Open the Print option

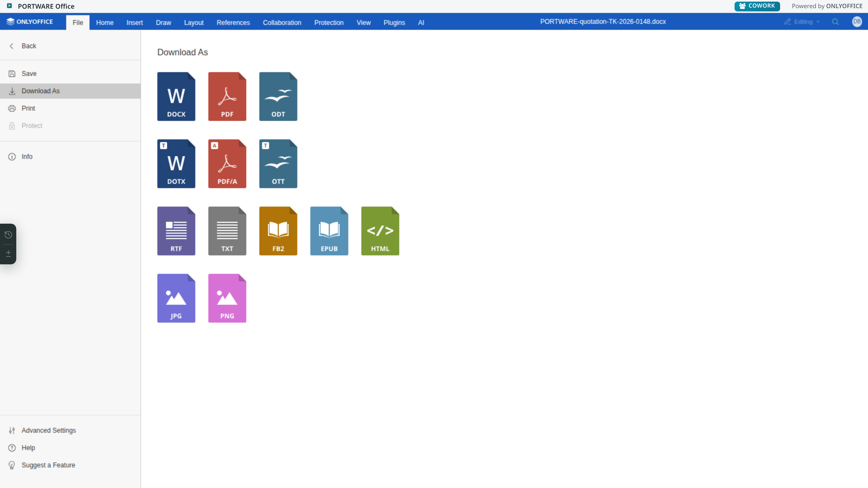(x=70, y=108)
